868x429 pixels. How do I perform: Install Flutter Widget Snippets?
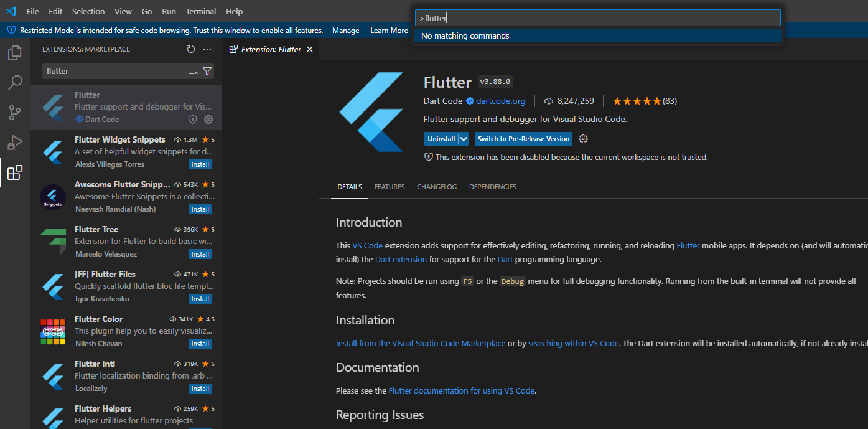pyautogui.click(x=200, y=164)
